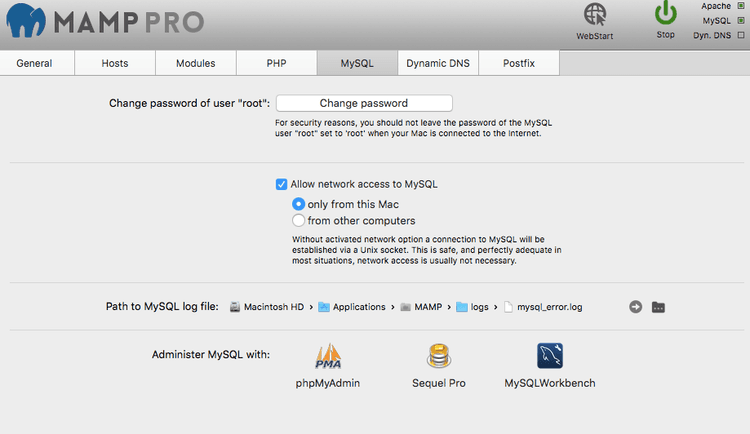Click 'mysql_error.log' file name
The image size is (750, 434).
point(550,307)
